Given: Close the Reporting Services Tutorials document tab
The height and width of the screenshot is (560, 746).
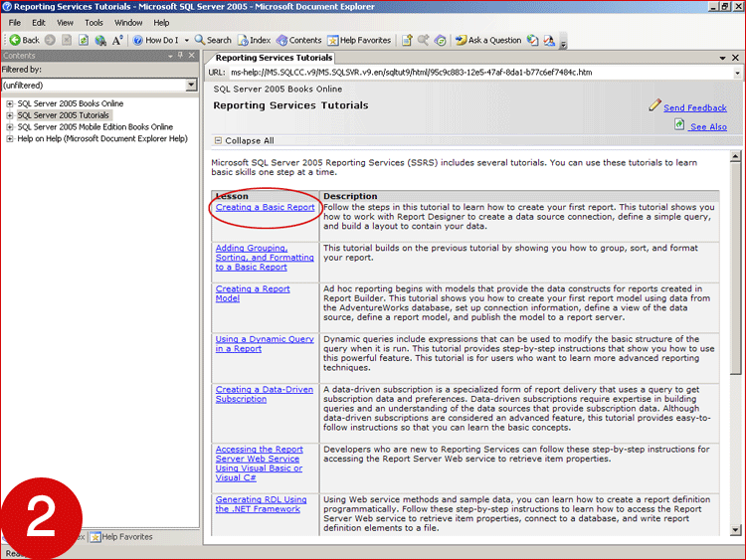Looking at the screenshot, I should 735,58.
